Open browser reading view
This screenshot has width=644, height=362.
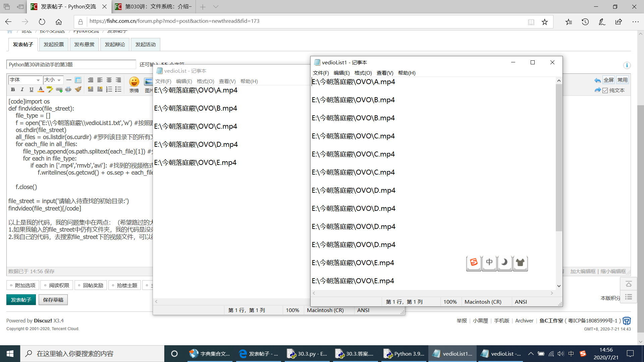531,22
